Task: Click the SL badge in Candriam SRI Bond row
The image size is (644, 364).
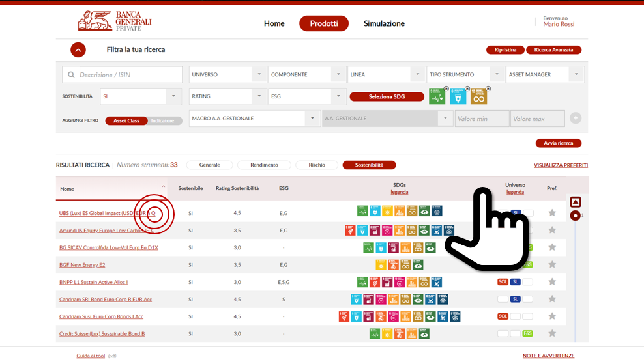Action: coord(515,299)
